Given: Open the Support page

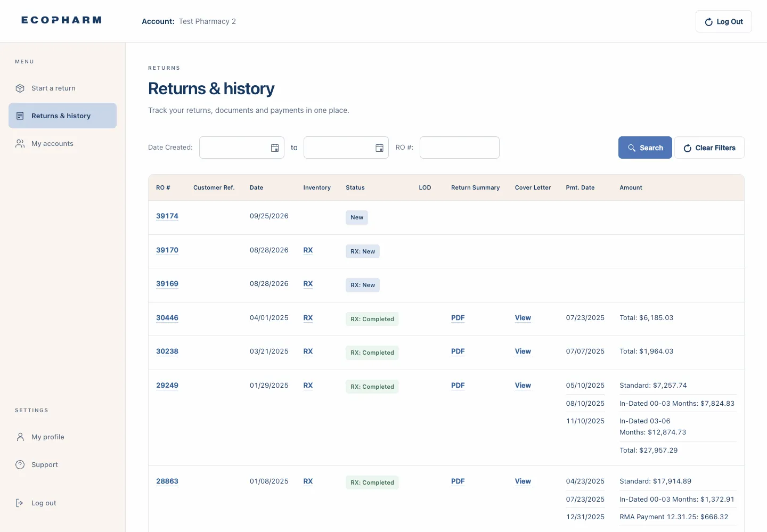Looking at the screenshot, I should [x=62, y=465].
